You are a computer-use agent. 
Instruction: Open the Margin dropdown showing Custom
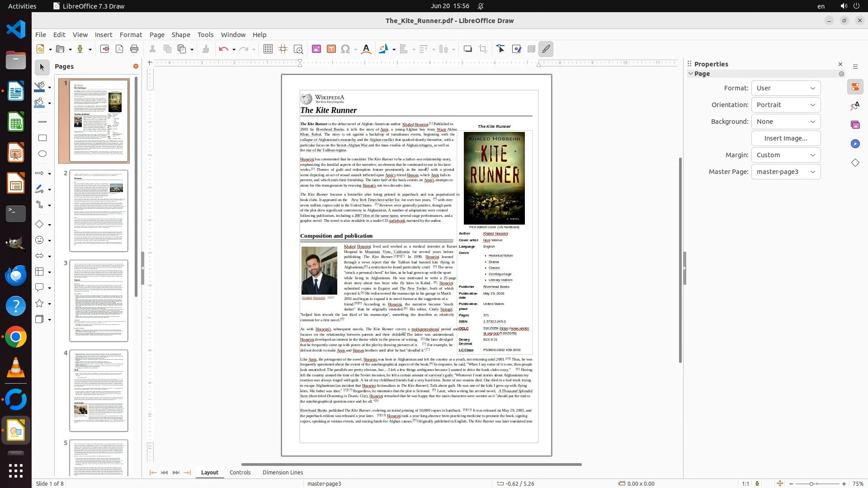[786, 155]
